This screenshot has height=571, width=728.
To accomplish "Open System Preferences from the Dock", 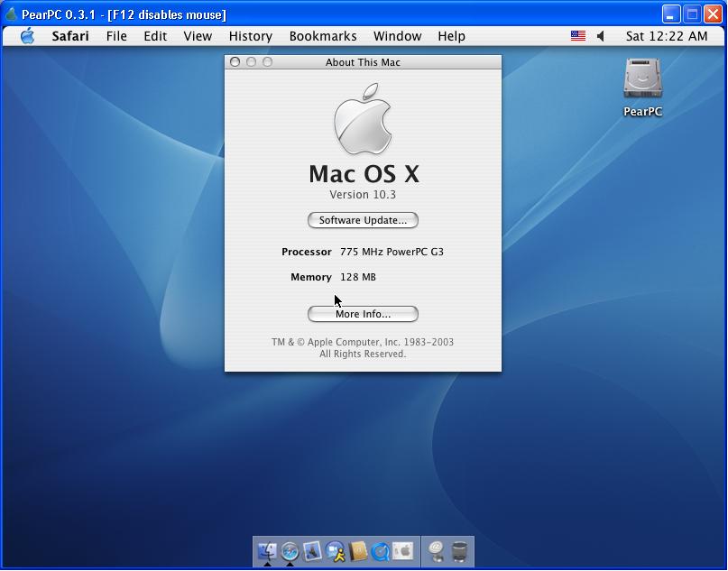I will click(x=403, y=550).
